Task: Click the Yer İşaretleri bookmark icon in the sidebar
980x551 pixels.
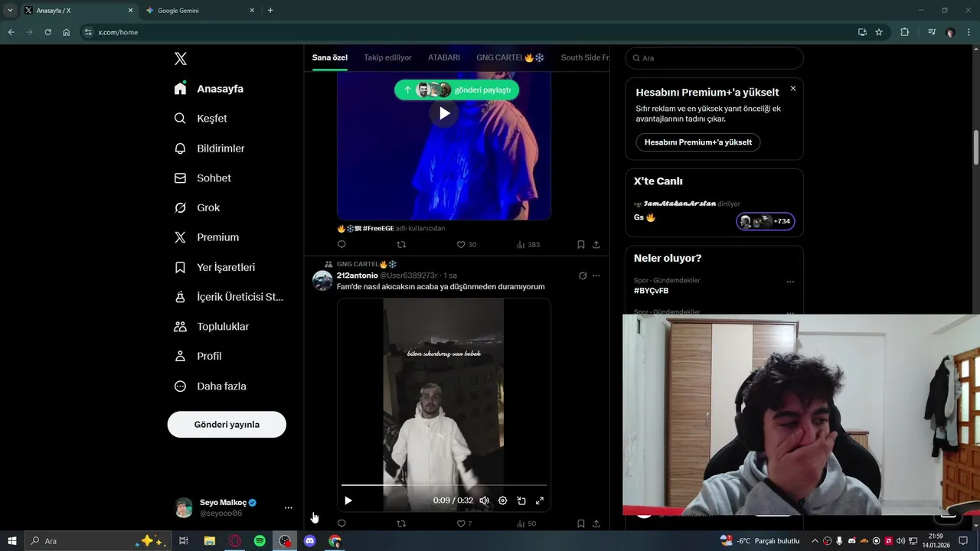Action: tap(180, 267)
